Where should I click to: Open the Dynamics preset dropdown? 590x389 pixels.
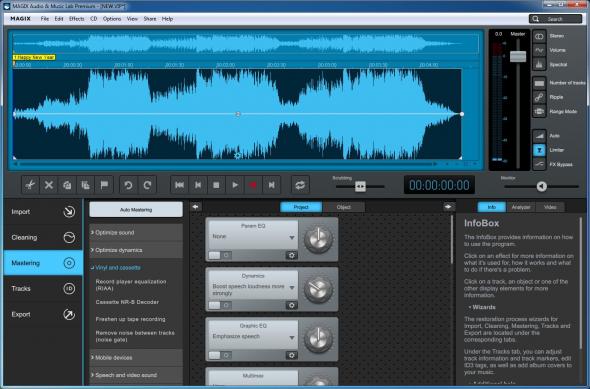point(292,287)
